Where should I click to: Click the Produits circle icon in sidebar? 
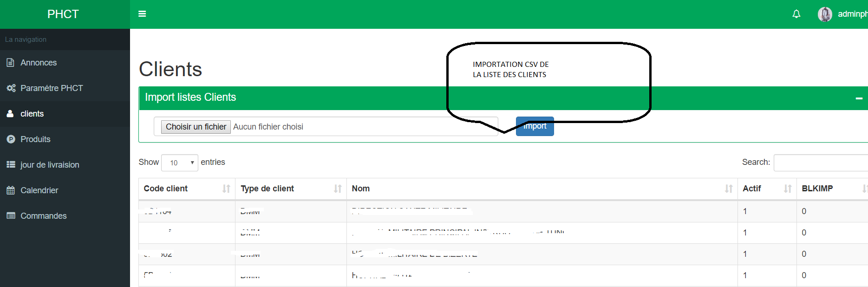click(x=11, y=139)
